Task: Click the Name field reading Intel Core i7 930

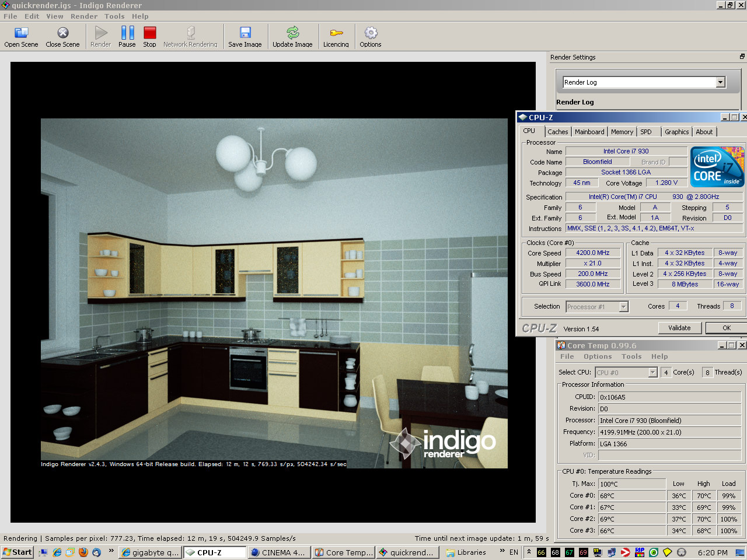Action: [x=626, y=152]
